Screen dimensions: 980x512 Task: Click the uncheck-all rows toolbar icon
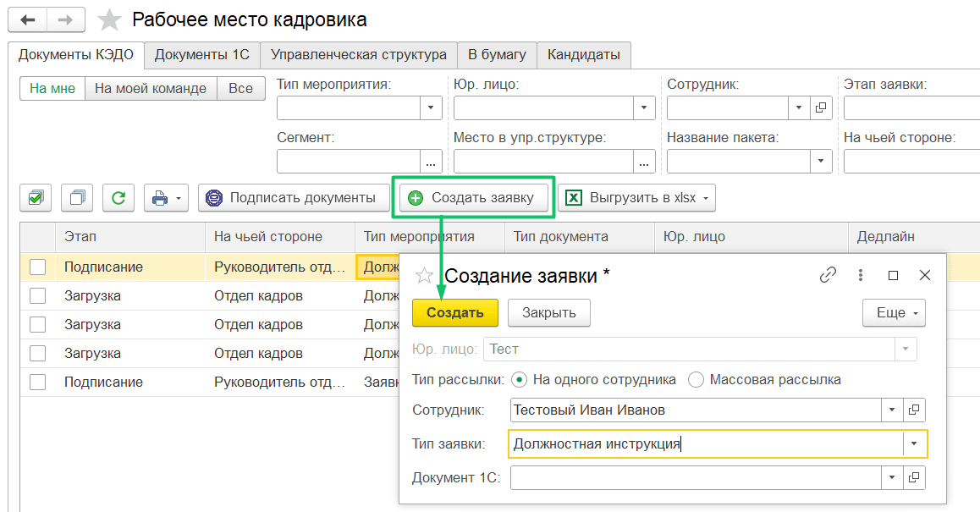point(77,198)
